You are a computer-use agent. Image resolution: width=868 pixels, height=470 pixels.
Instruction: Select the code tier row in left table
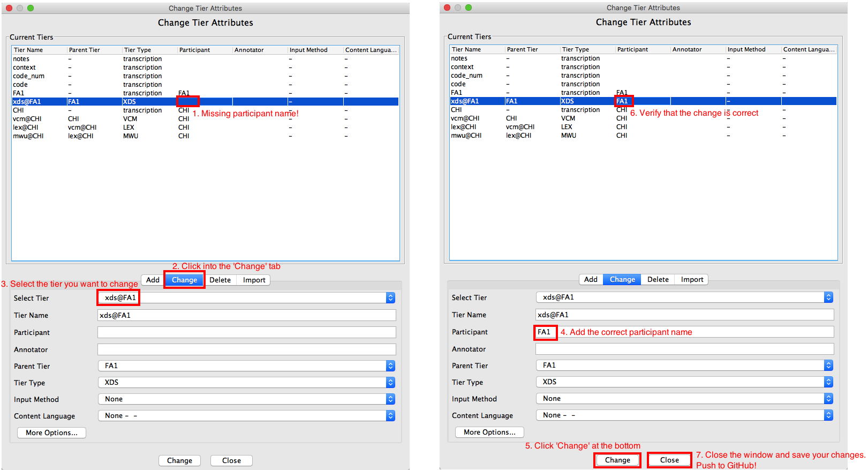point(206,85)
